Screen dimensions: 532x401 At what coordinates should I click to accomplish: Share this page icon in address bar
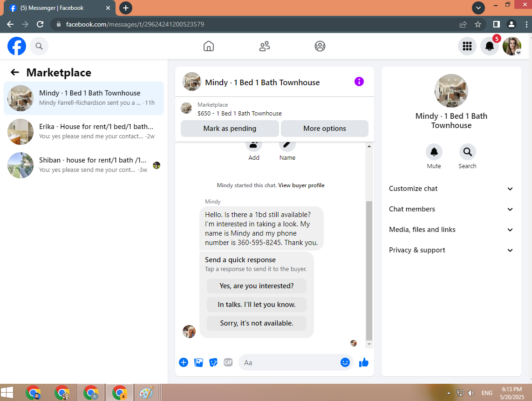[463, 24]
